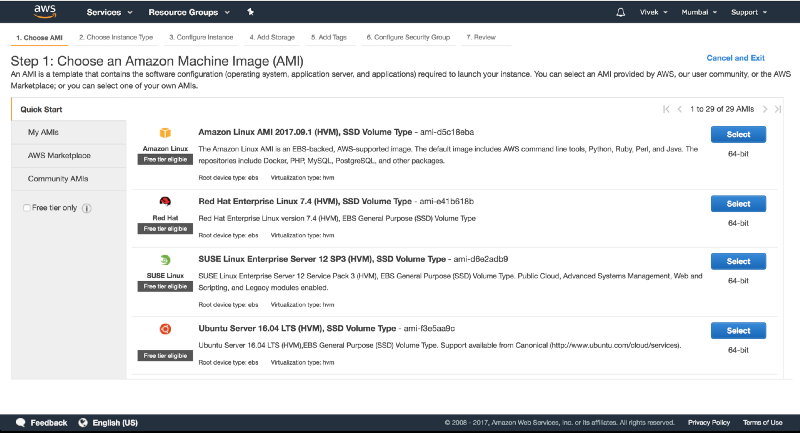Open the pin shortcuts icon
Image resolution: width=800 pixels, height=433 pixels.
pyautogui.click(x=251, y=12)
